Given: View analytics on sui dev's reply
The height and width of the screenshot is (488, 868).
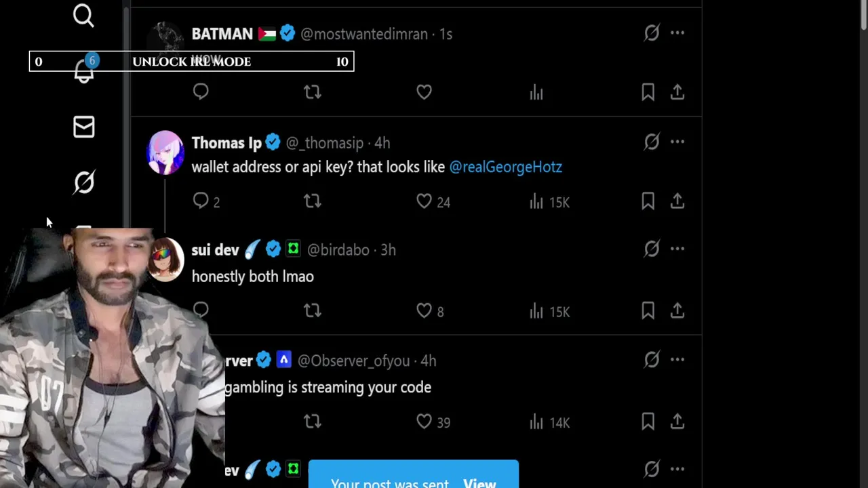Looking at the screenshot, I should click(x=536, y=311).
